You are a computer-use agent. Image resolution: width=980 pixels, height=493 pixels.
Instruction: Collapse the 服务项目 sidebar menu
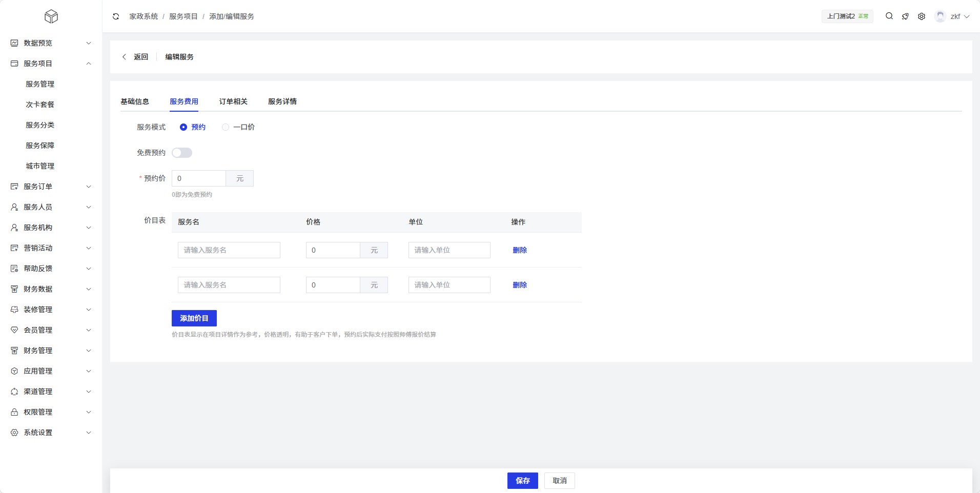(89, 64)
